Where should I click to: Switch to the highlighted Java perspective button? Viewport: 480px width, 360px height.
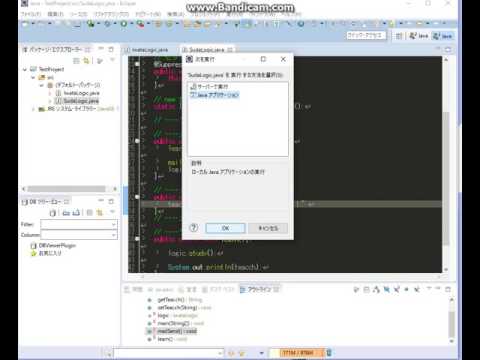click(443, 36)
